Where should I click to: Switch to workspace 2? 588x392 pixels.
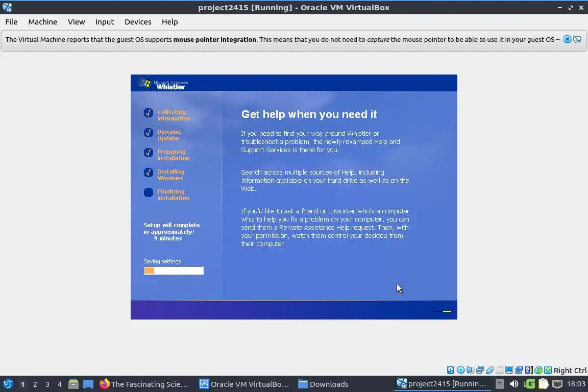pos(35,384)
